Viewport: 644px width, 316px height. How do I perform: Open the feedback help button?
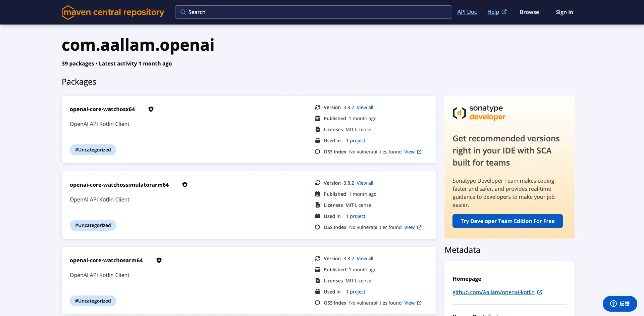click(620, 304)
